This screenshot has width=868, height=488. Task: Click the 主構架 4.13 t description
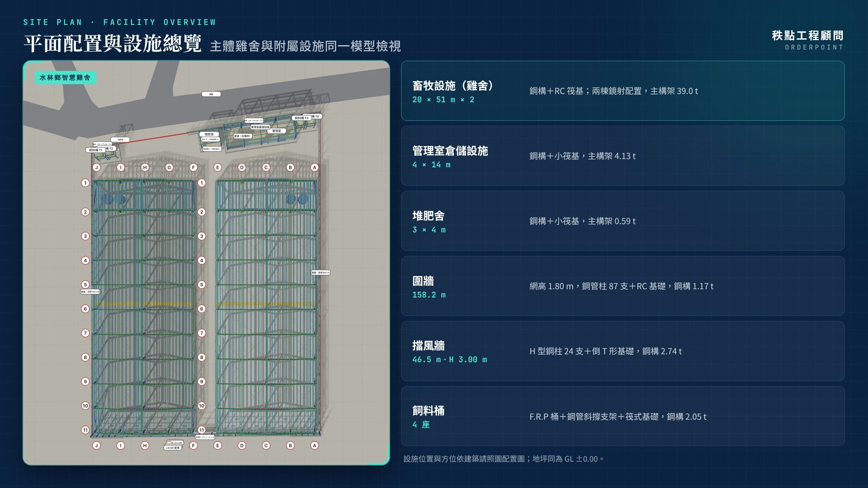coord(583,156)
